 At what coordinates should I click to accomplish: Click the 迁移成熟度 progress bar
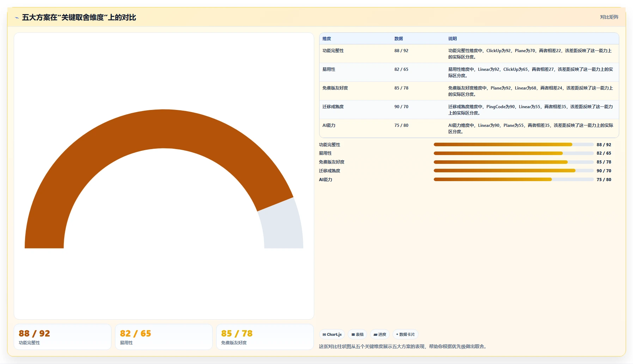[x=513, y=171]
